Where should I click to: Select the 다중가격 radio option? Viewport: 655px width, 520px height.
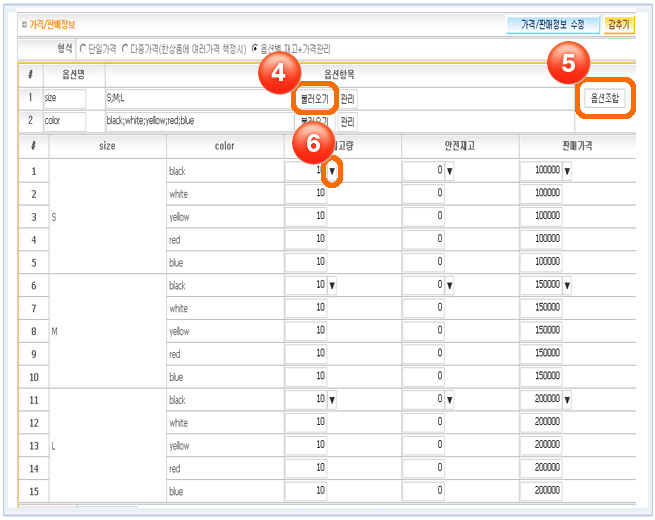tap(125, 49)
